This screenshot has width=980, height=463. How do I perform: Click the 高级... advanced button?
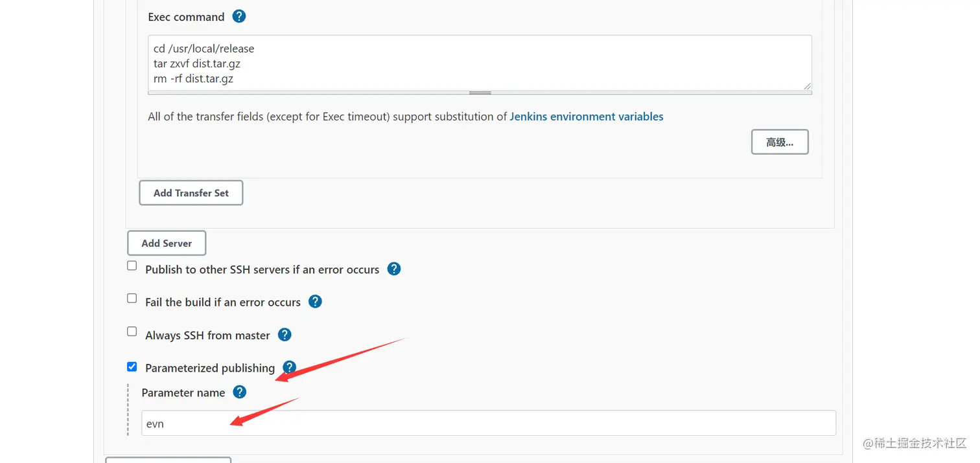coord(780,142)
